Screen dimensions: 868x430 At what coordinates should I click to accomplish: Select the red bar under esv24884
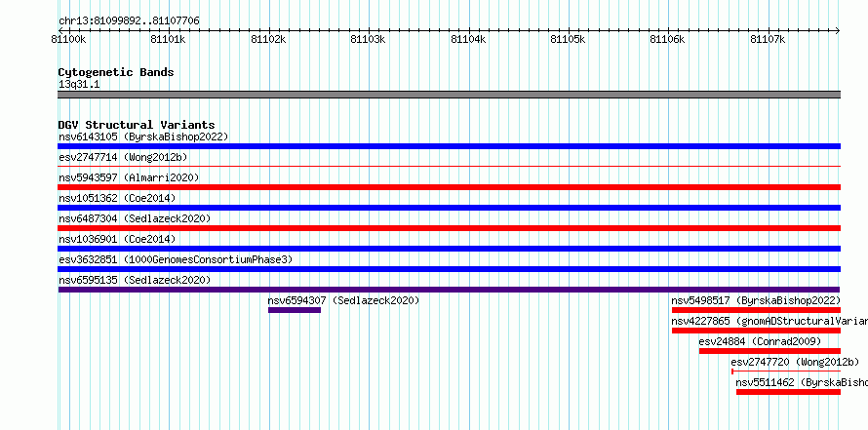[x=769, y=351]
